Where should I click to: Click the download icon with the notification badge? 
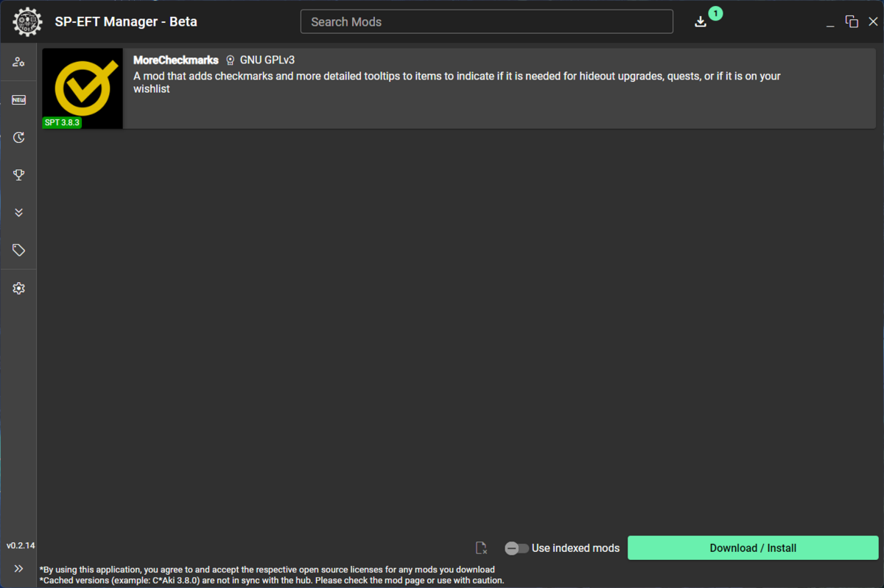(700, 21)
